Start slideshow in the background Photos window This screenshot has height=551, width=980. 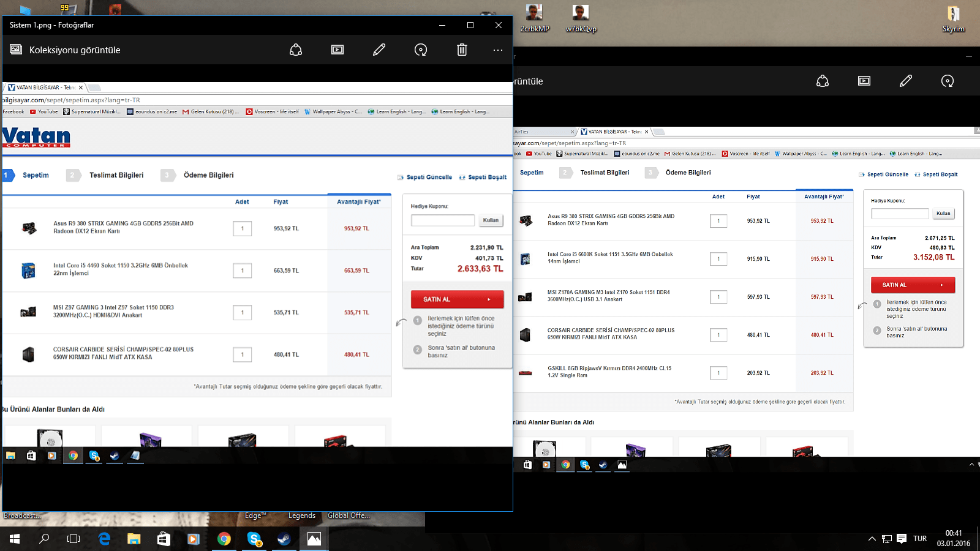864,81
